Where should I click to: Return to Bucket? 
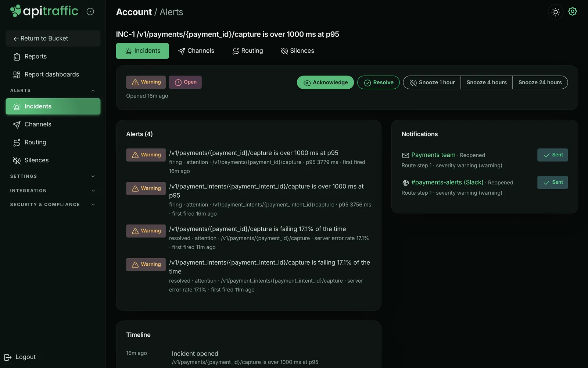pos(53,39)
